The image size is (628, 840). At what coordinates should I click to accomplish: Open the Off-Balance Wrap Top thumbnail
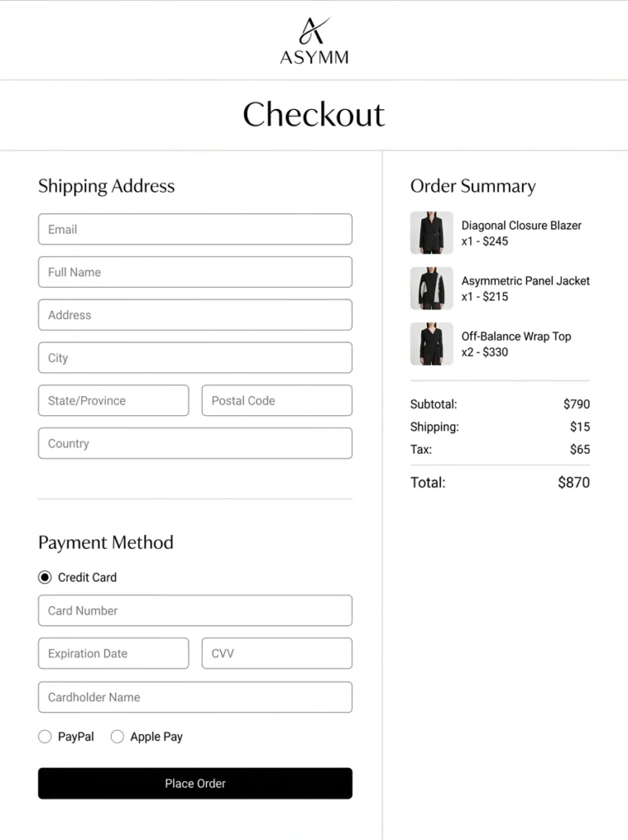tap(431, 344)
